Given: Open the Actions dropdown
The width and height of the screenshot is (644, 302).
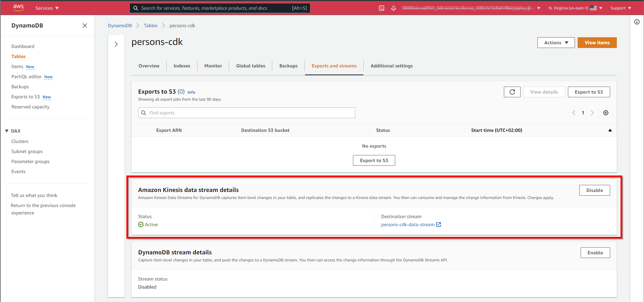Looking at the screenshot, I should [556, 43].
